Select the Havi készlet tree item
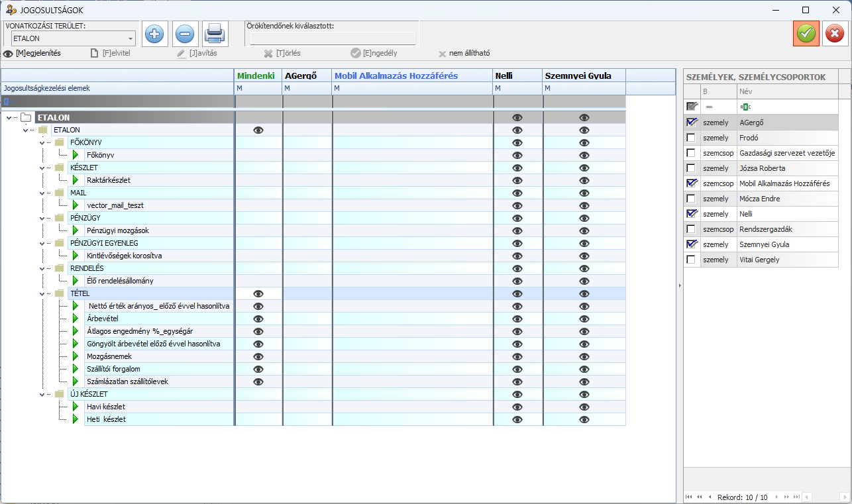 (106, 407)
